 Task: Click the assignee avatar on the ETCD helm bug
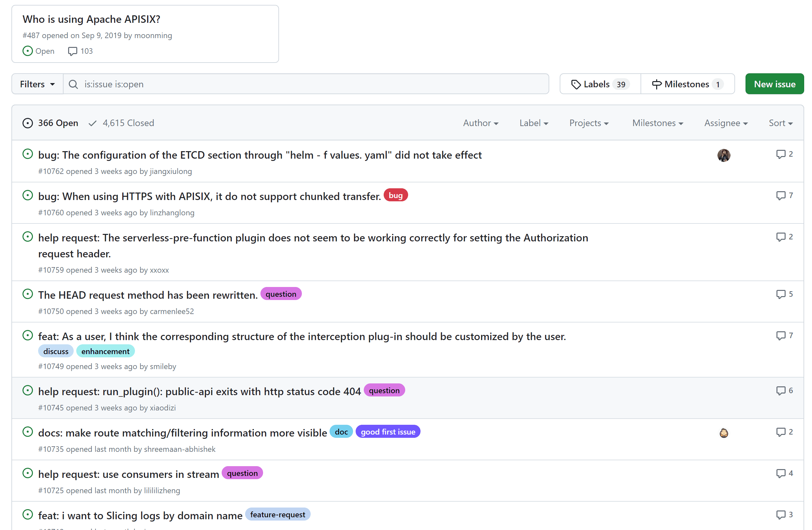pyautogui.click(x=724, y=155)
